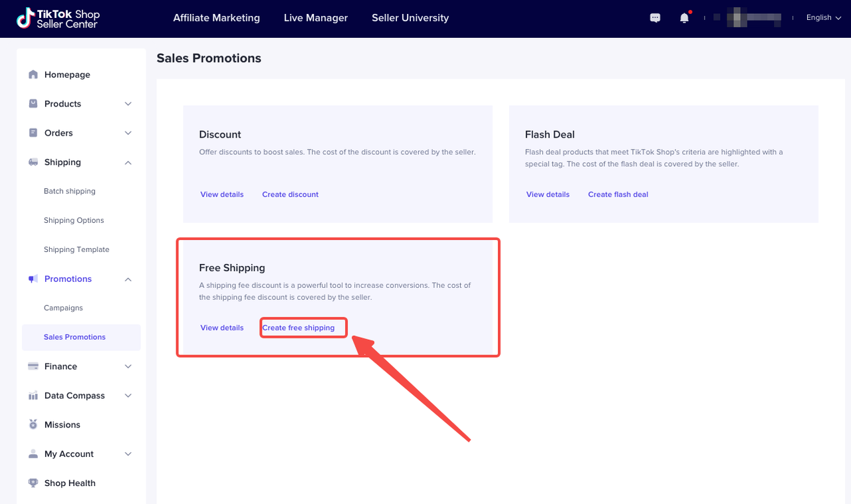Click the Missions medal icon
851x504 pixels.
[33, 425]
